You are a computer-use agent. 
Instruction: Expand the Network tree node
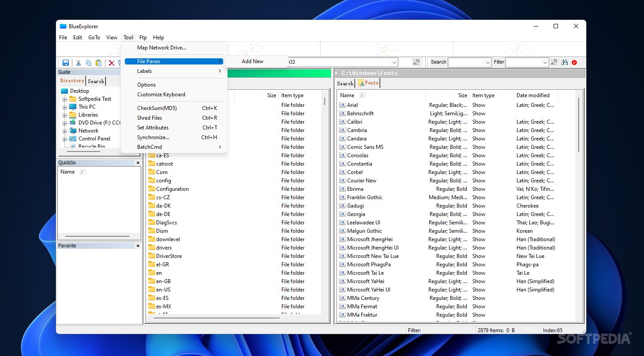[x=65, y=131]
